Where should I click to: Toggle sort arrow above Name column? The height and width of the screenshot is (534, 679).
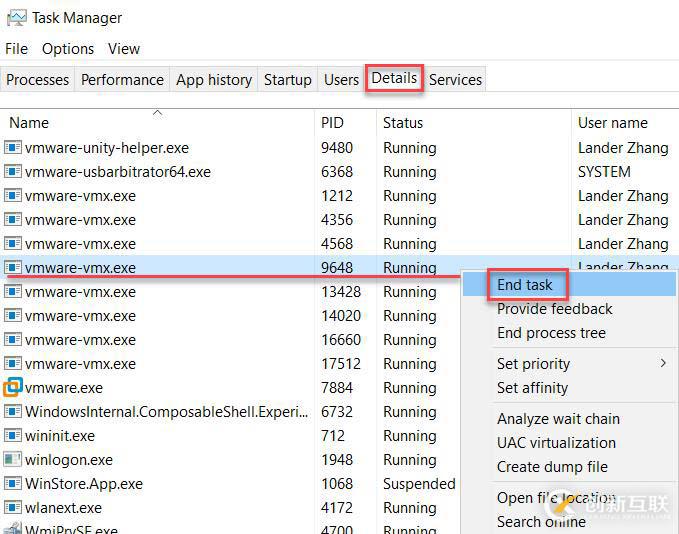158,113
